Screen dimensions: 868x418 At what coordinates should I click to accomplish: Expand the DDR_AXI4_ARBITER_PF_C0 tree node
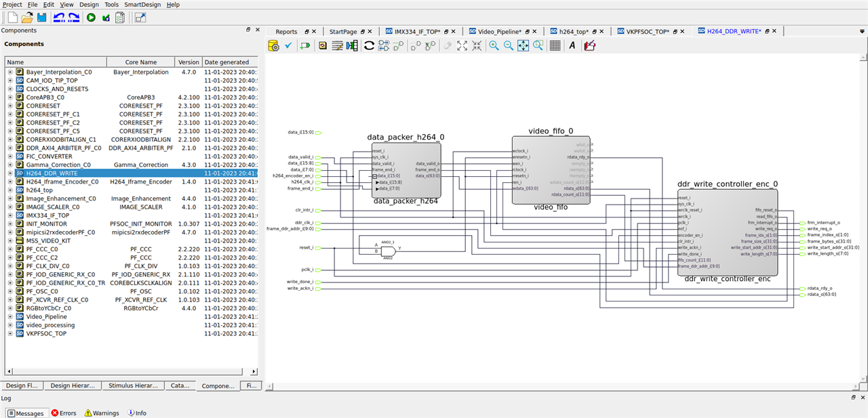[x=10, y=148]
